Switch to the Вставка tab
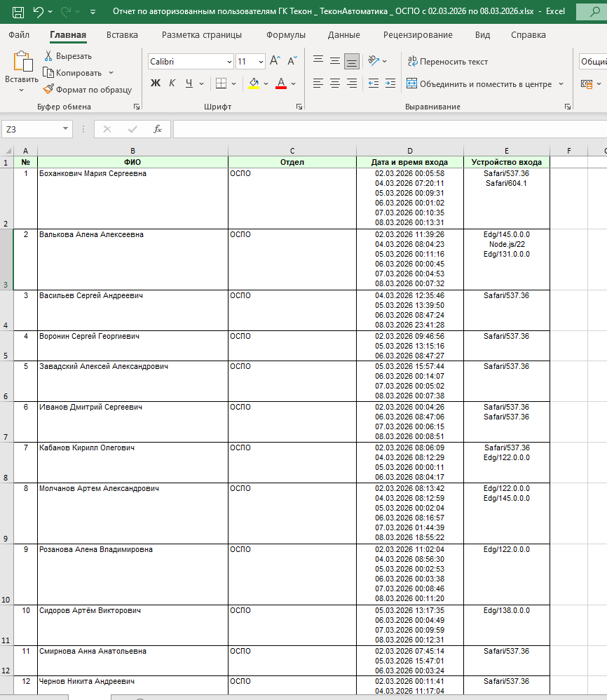Image resolution: width=607 pixels, height=700 pixels. (122, 35)
